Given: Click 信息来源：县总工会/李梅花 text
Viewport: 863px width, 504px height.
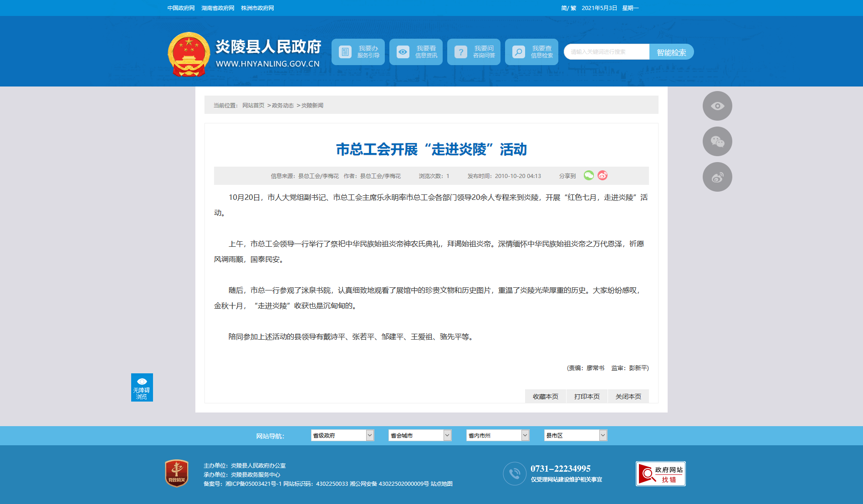Looking at the screenshot, I should pos(305,176).
